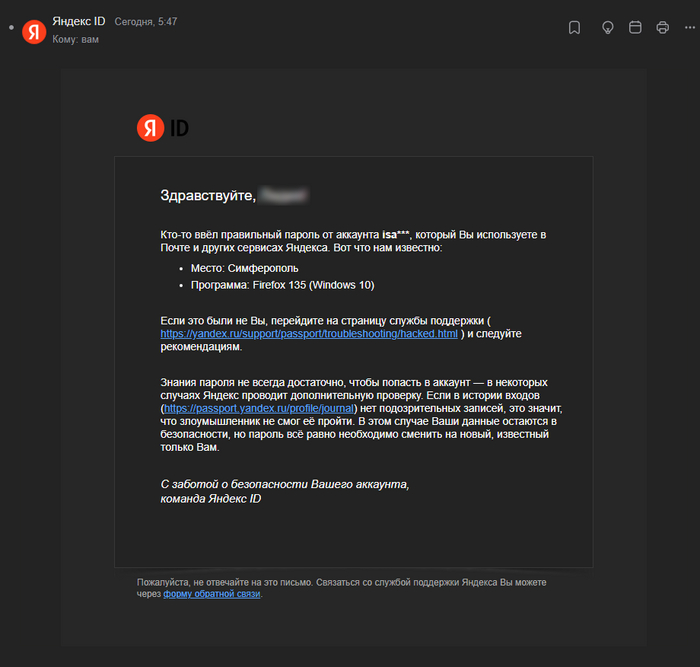Image resolution: width=700 pixels, height=667 pixels.
Task: Open the calendar icon in email toolbar
Action: (635, 28)
